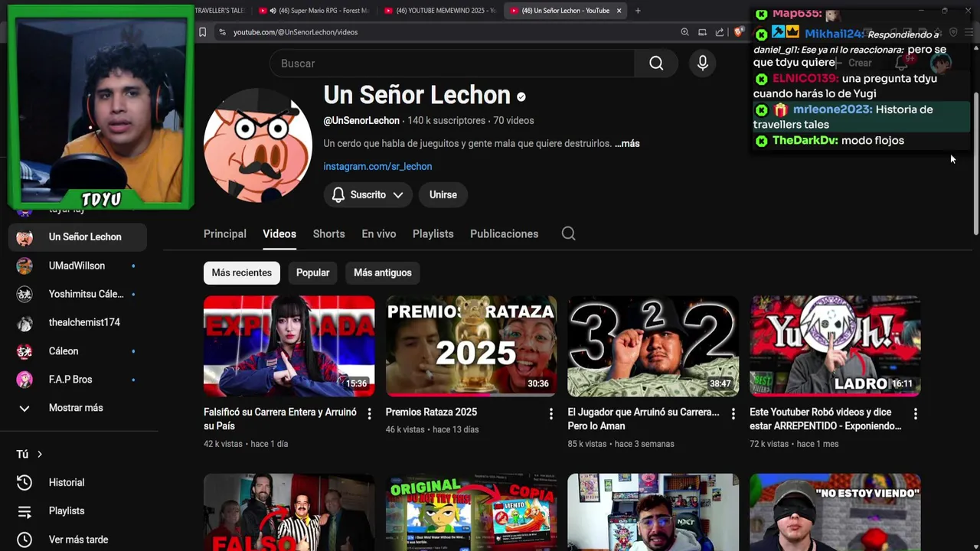This screenshot has height=551, width=980.
Task: Open channel search magnifier in tab bar
Action: (568, 233)
